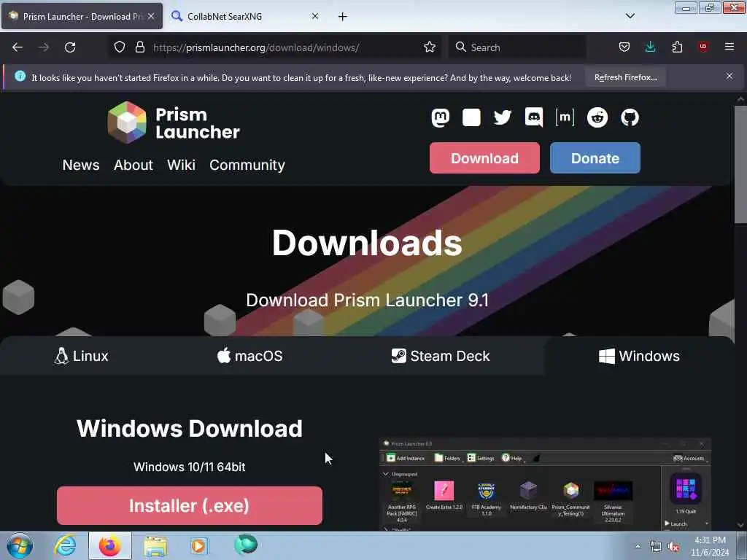This screenshot has width=747, height=560.
Task: Open Windows Explorer folder in the taskbar
Action: click(x=155, y=546)
